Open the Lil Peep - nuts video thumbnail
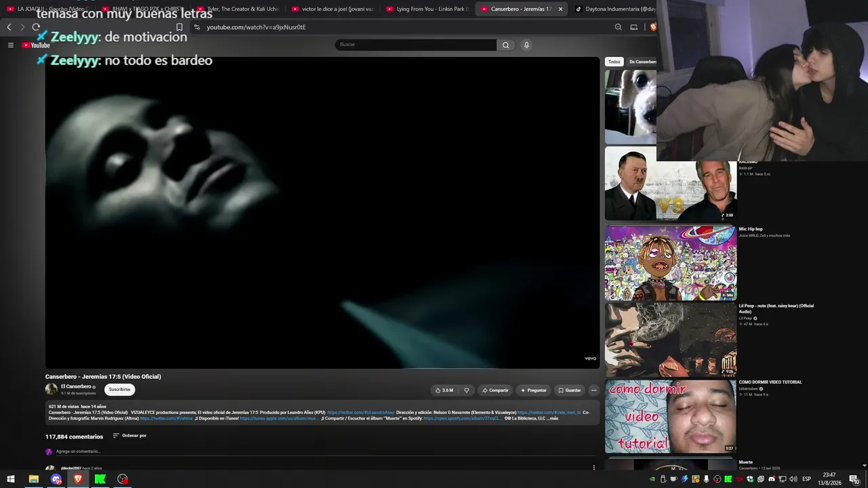 671,340
